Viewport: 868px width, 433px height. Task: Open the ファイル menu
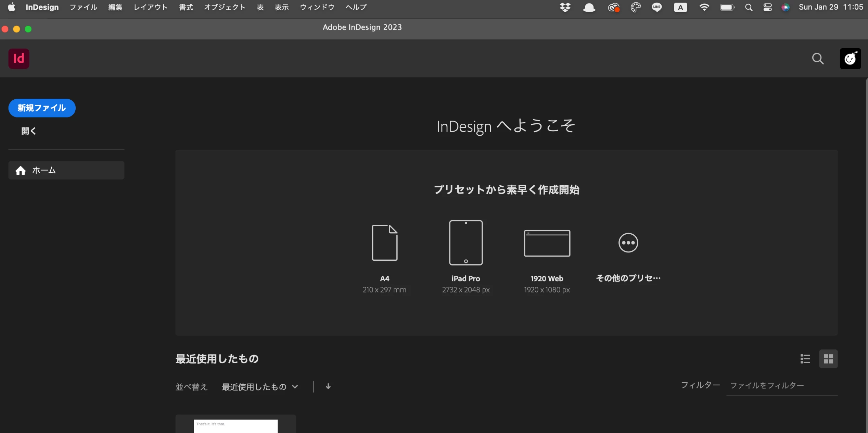click(83, 7)
